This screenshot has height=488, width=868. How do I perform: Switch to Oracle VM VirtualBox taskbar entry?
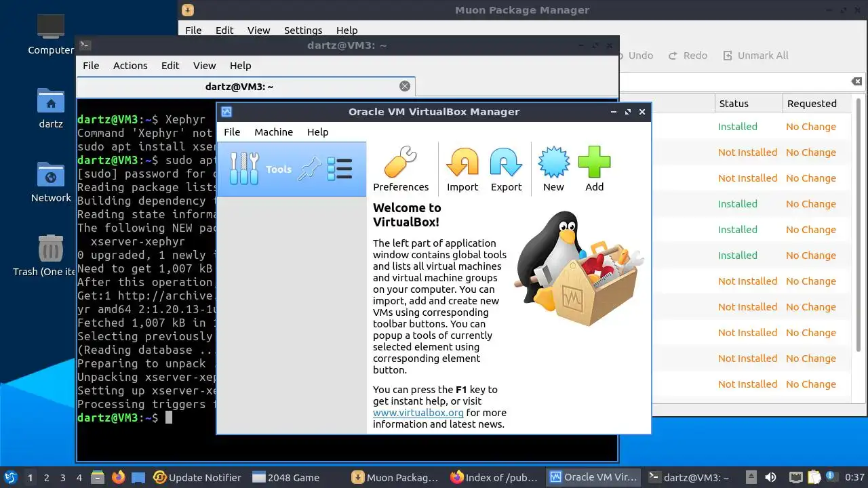point(594,477)
